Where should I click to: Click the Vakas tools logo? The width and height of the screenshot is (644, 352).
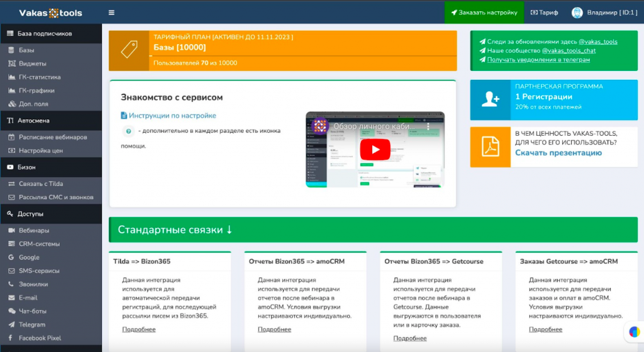tap(50, 13)
